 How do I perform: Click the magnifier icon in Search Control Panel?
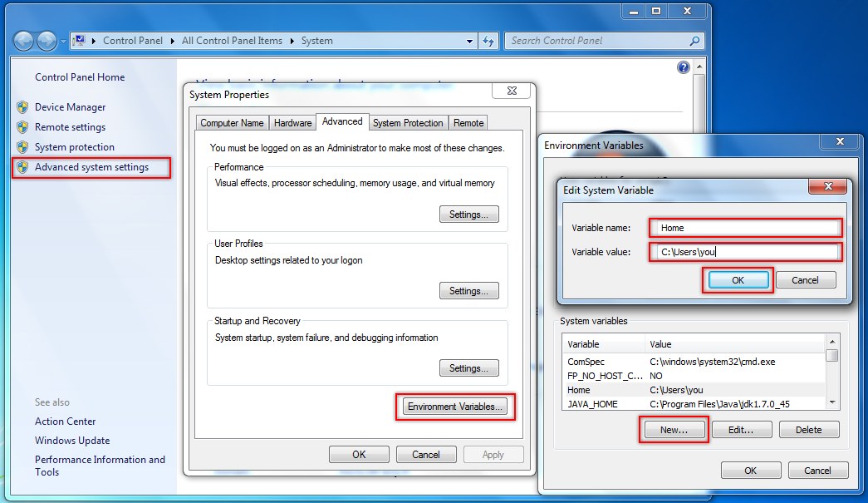click(x=693, y=41)
